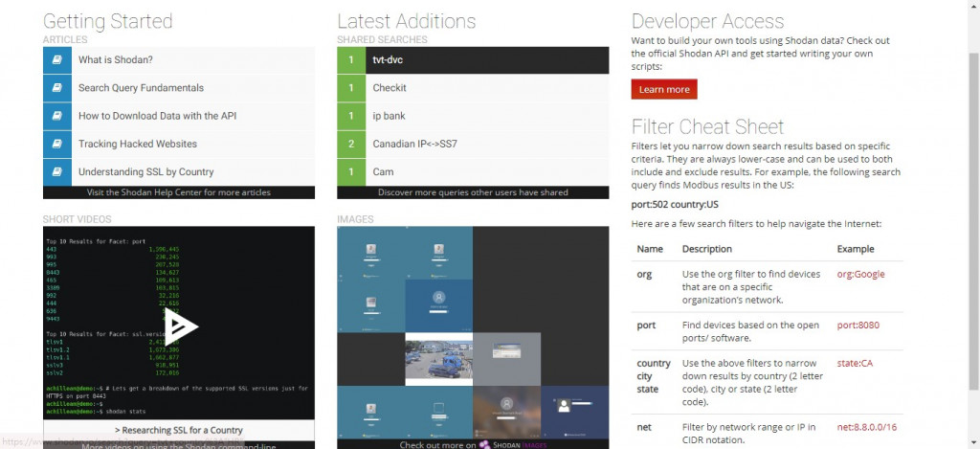Image resolution: width=980 pixels, height=449 pixels.
Task: Play the short video
Action: click(181, 326)
